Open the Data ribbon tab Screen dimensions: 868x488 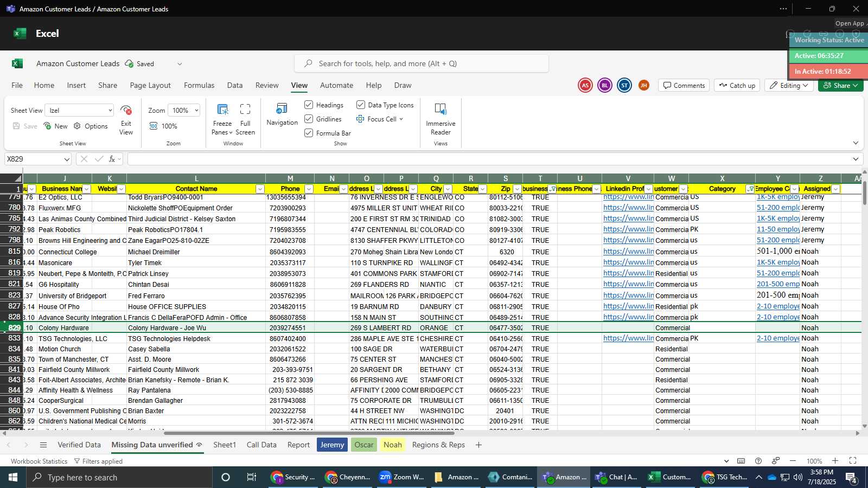pos(235,85)
